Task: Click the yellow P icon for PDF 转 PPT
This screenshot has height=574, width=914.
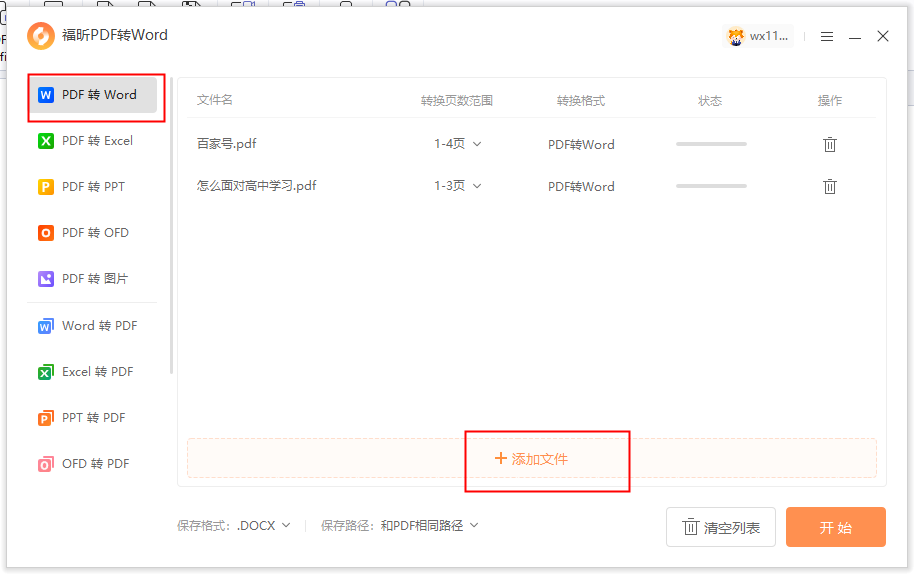Action: pyautogui.click(x=45, y=186)
